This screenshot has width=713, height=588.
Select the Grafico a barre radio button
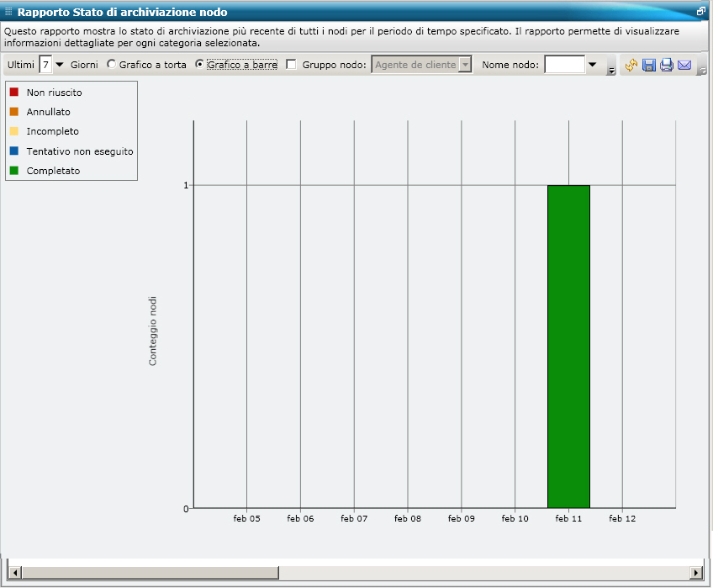pyautogui.click(x=199, y=65)
